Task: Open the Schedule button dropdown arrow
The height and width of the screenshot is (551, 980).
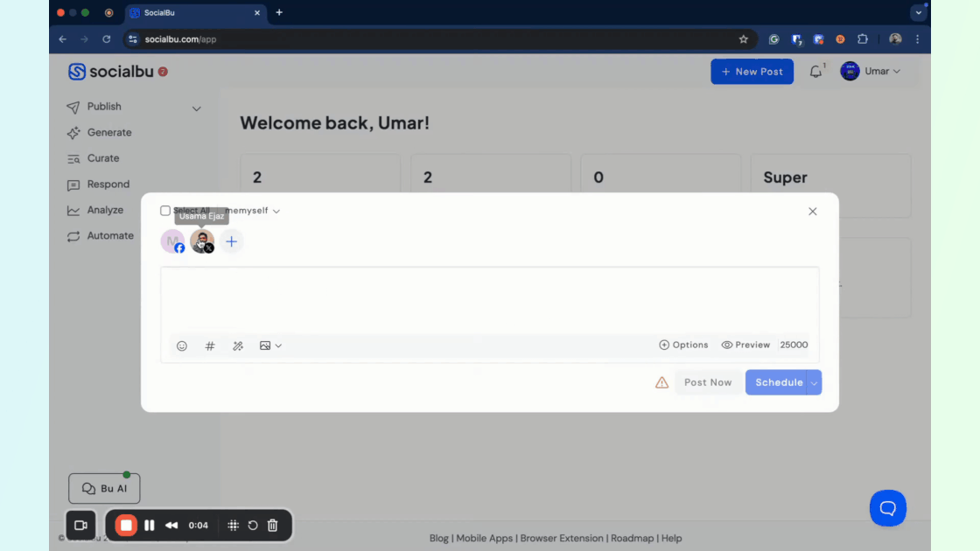Action: 815,382
